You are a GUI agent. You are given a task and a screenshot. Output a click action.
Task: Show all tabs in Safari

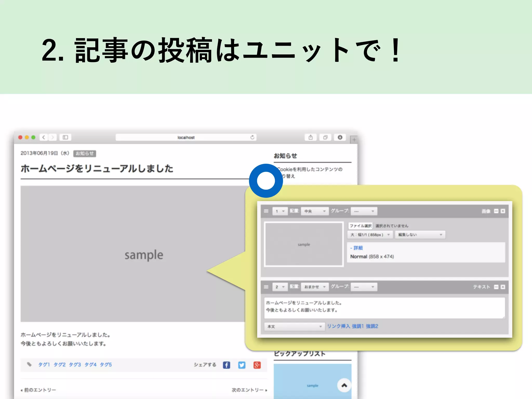pos(325,137)
